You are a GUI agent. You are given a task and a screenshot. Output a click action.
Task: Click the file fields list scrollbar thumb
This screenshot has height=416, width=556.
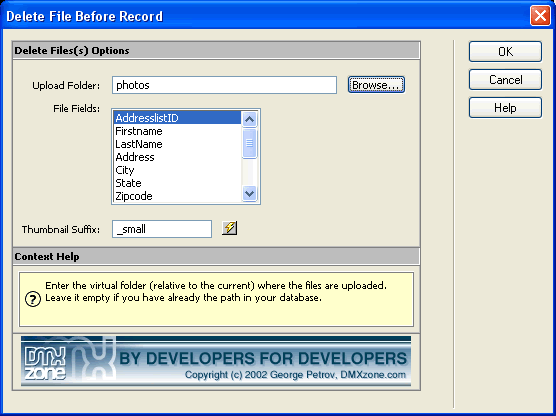point(249,143)
